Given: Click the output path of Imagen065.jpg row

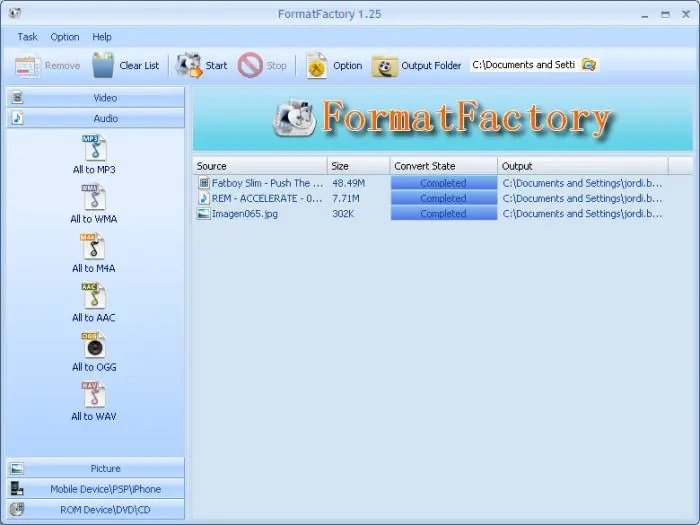Looking at the screenshot, I should (582, 214).
